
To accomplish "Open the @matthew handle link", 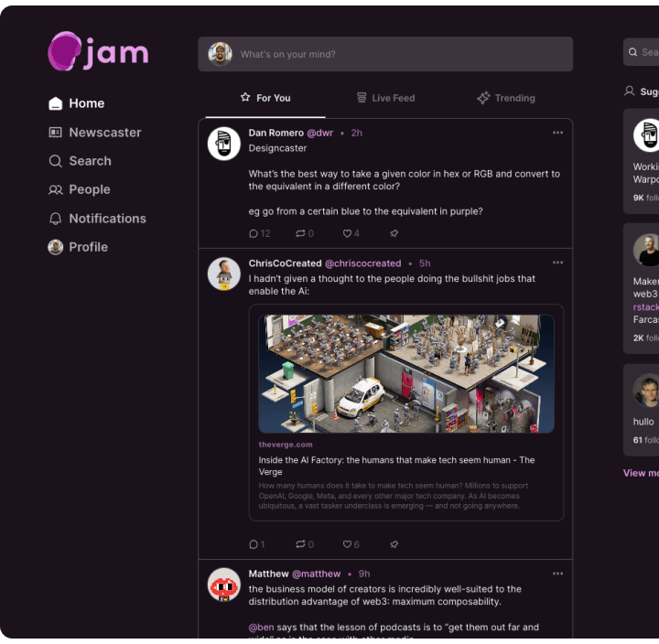I will (x=317, y=574).
